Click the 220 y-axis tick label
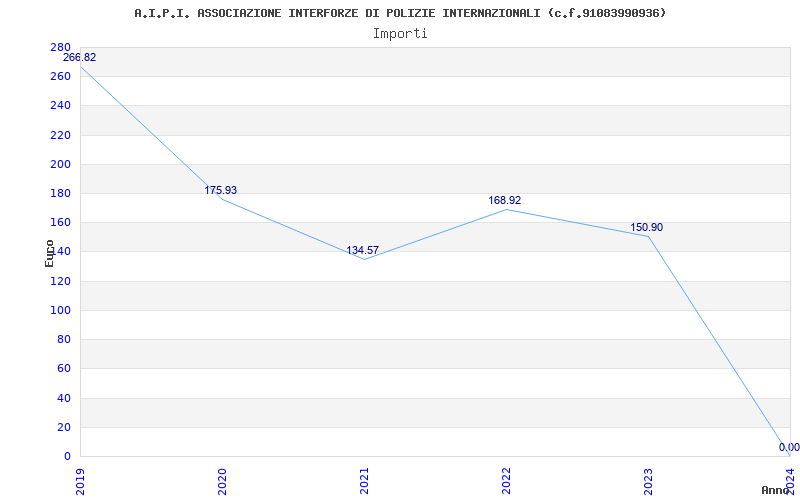The image size is (800, 500). point(60,135)
